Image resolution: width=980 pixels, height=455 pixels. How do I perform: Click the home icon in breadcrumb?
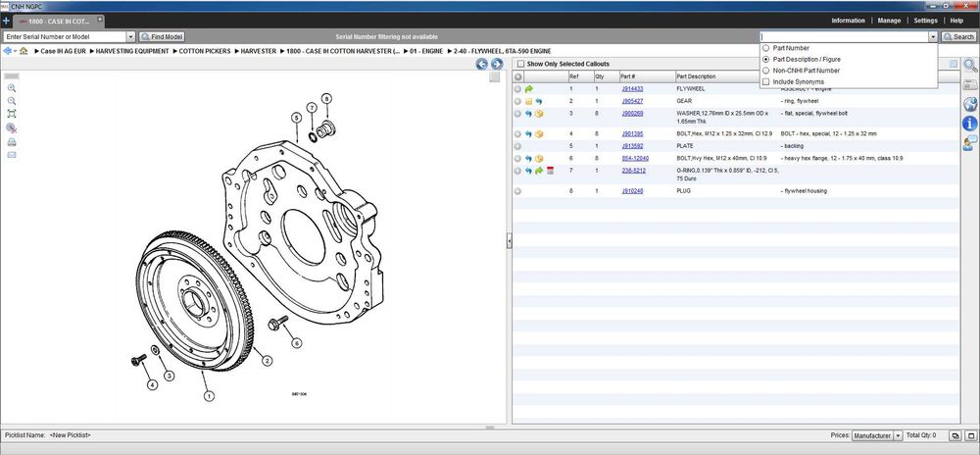coord(22,50)
